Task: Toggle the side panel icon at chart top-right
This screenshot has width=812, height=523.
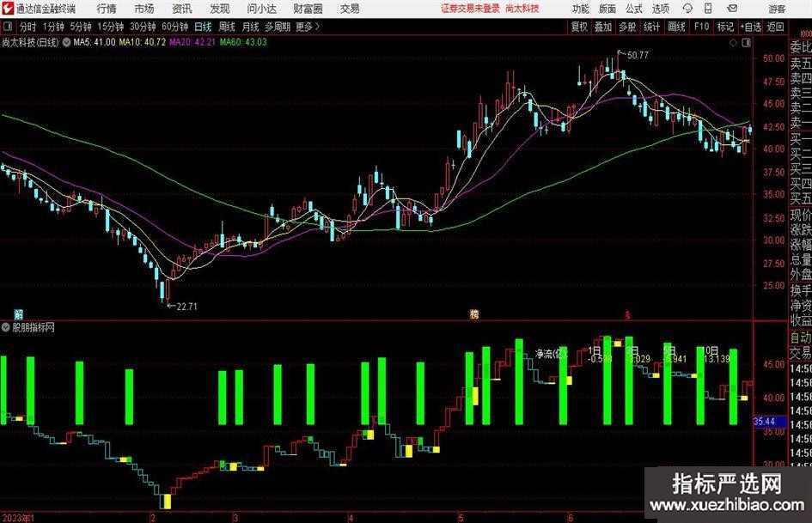Action: pyautogui.click(x=746, y=43)
